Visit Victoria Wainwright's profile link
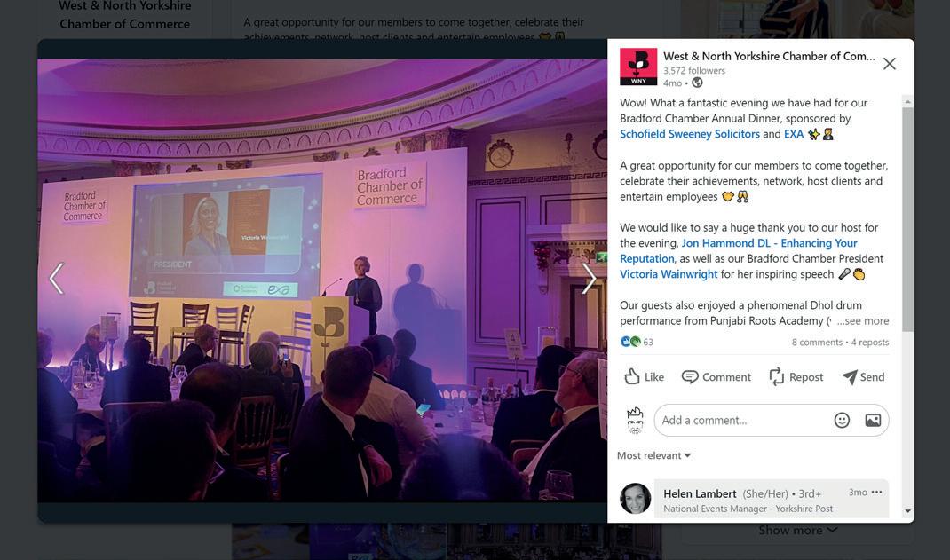The image size is (950, 560). coord(669,274)
